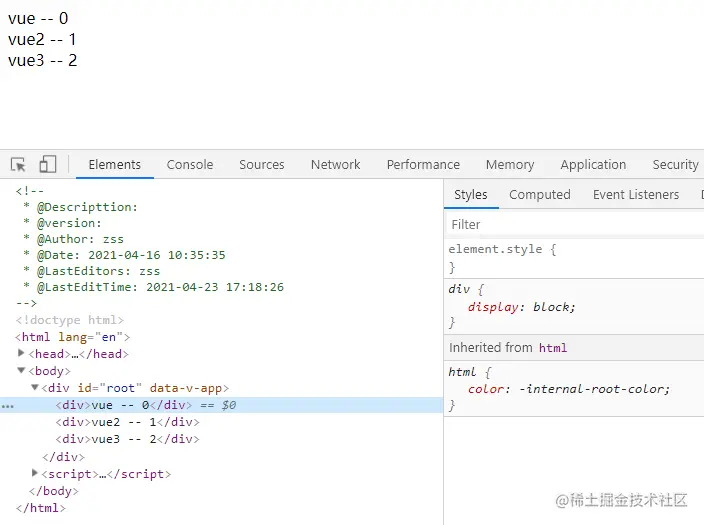Image resolution: width=704 pixels, height=525 pixels.
Task: Open the Event Listeners tab
Action: click(x=635, y=195)
